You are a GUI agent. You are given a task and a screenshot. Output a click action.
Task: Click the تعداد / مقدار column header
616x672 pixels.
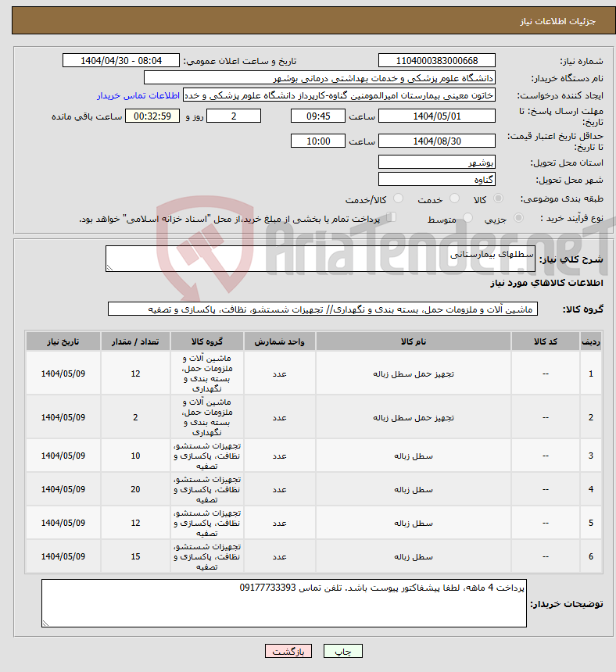[135, 341]
